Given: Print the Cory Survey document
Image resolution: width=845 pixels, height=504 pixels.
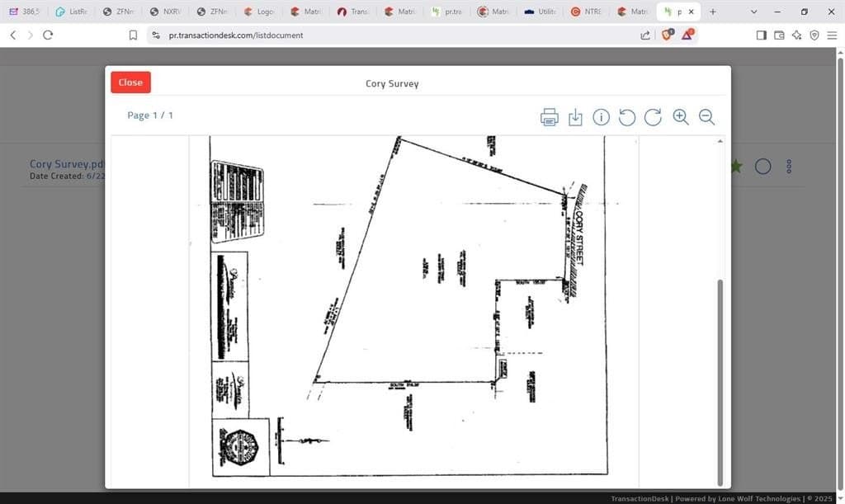Looking at the screenshot, I should 549,116.
